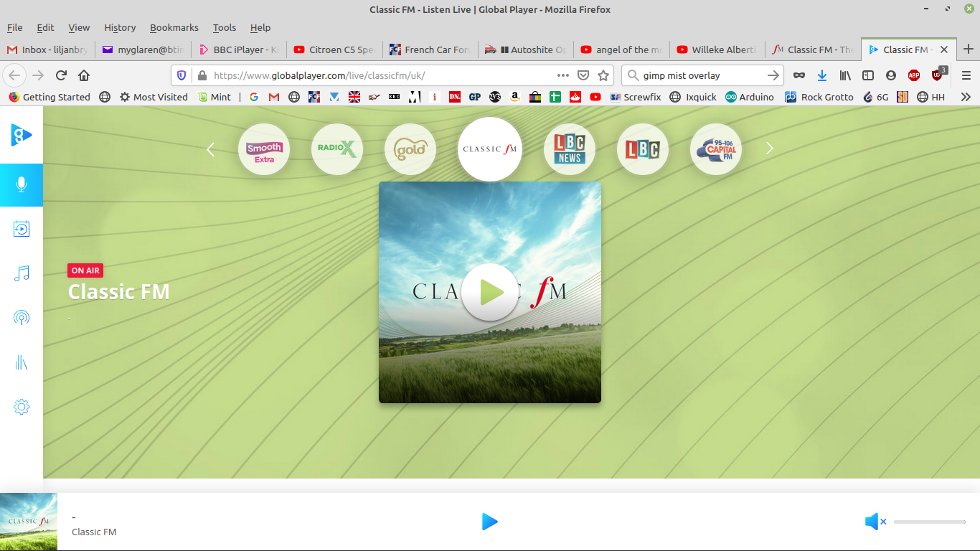Adjust the volume slider in the player bar
Viewport: 980px width, 551px height.
(x=930, y=522)
